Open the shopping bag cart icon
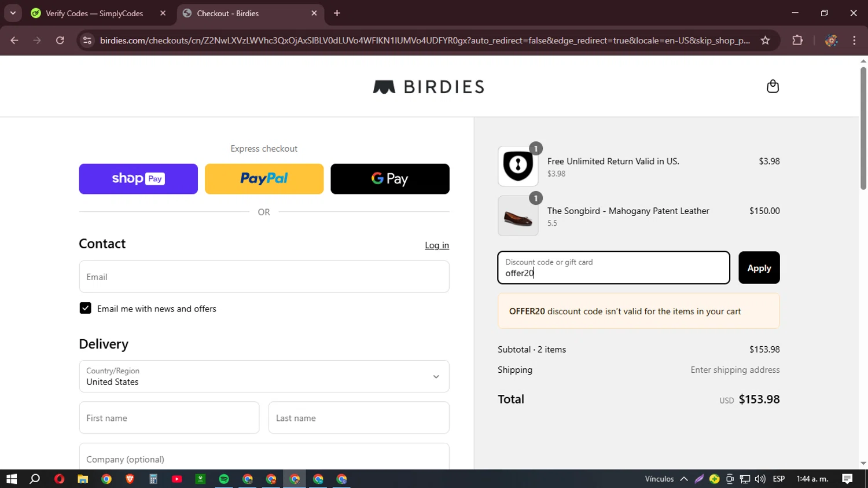Image resolution: width=868 pixels, height=488 pixels. 773,86
